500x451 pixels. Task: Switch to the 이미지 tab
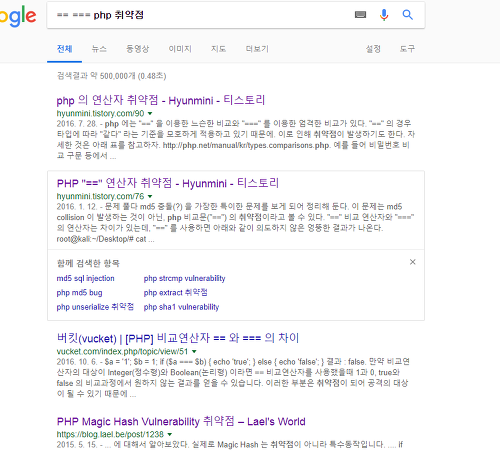180,49
